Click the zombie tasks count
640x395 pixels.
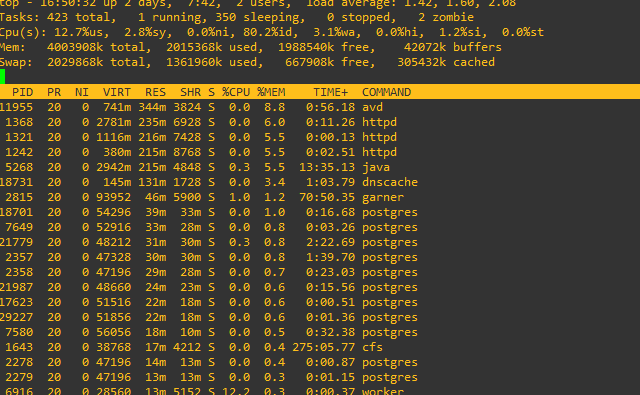(x=446, y=18)
